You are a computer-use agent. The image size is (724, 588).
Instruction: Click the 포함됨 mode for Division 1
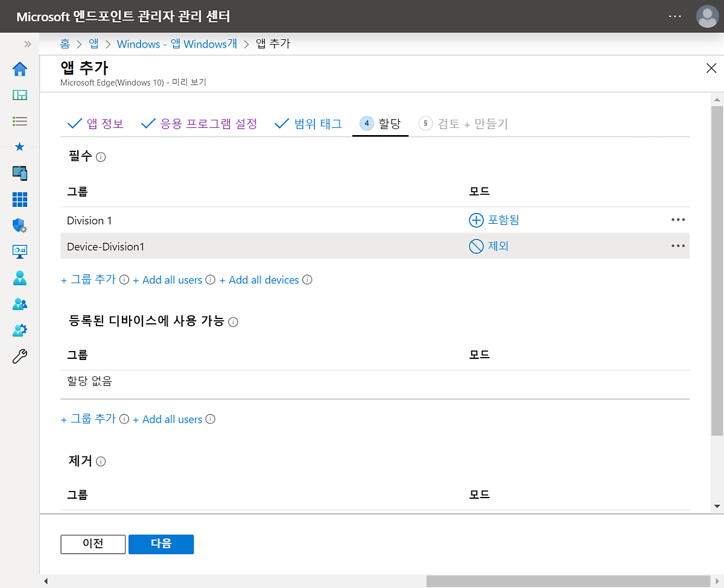pos(494,220)
